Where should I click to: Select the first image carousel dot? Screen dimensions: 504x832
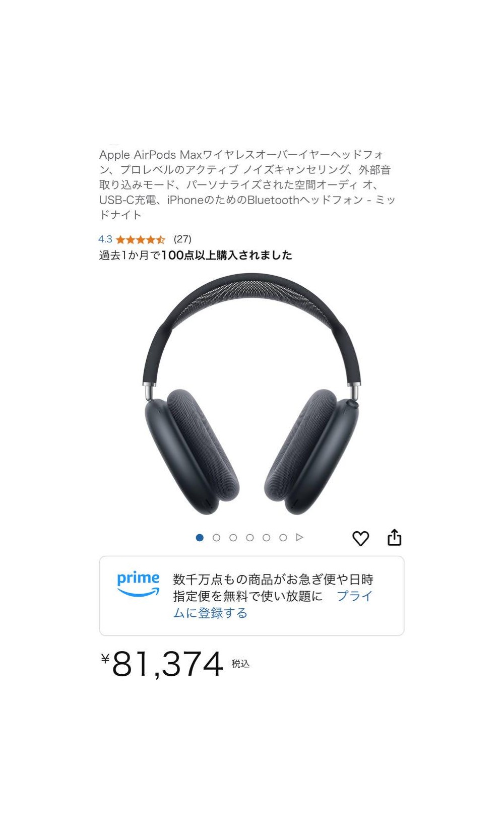click(200, 538)
